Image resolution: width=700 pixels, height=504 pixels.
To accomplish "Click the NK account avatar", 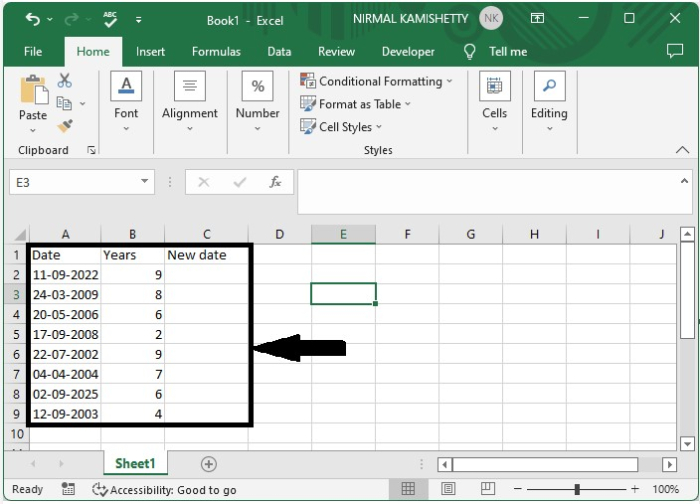I will pos(491,18).
